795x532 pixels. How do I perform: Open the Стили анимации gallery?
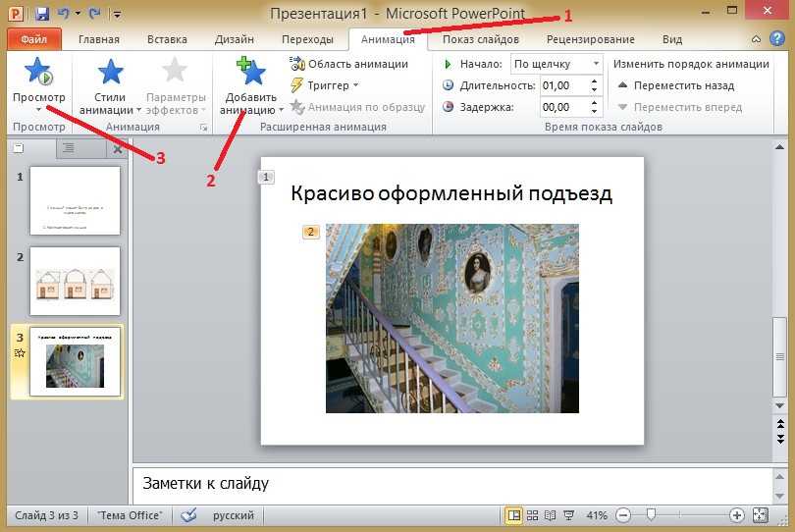click(x=110, y=86)
